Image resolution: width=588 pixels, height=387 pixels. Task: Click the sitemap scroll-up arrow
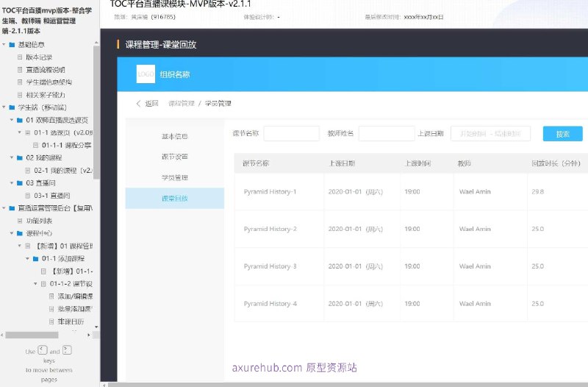tap(96, 43)
